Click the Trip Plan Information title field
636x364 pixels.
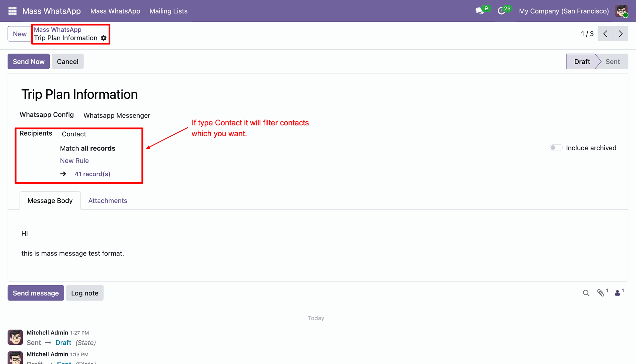coord(79,94)
